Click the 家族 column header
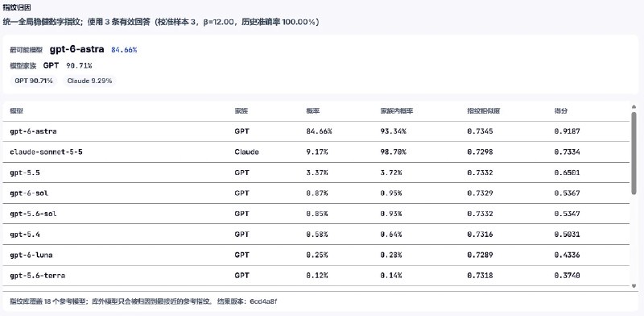This screenshot has width=644, height=316. click(x=242, y=111)
